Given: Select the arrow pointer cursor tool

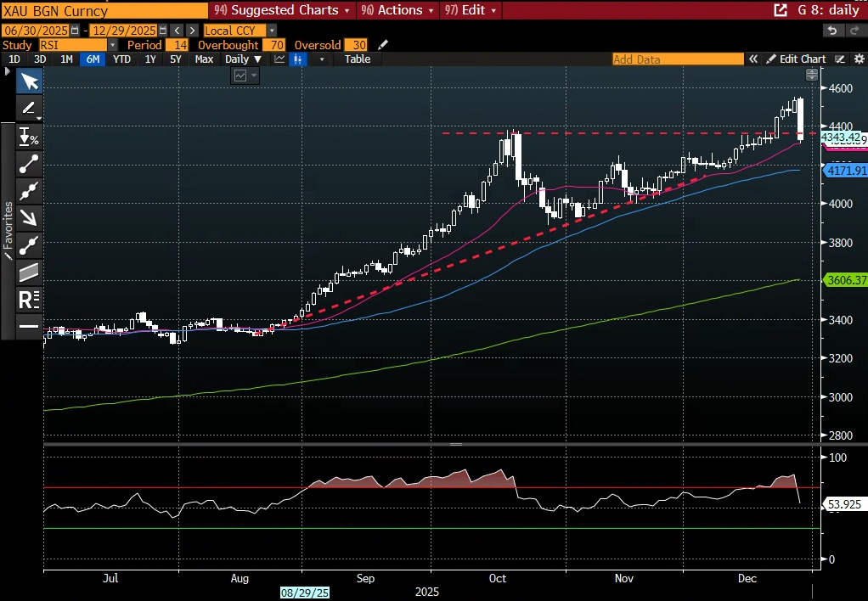Looking at the screenshot, I should [x=29, y=81].
